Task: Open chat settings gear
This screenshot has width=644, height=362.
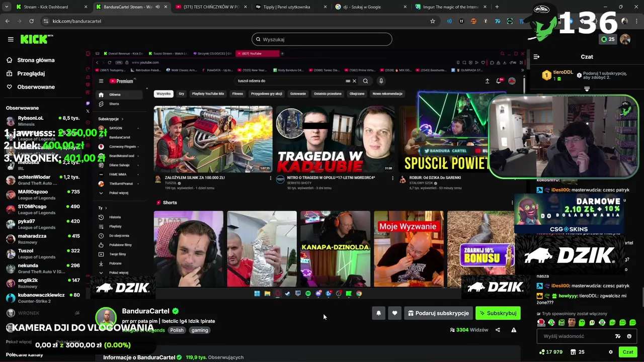Action: point(611,352)
